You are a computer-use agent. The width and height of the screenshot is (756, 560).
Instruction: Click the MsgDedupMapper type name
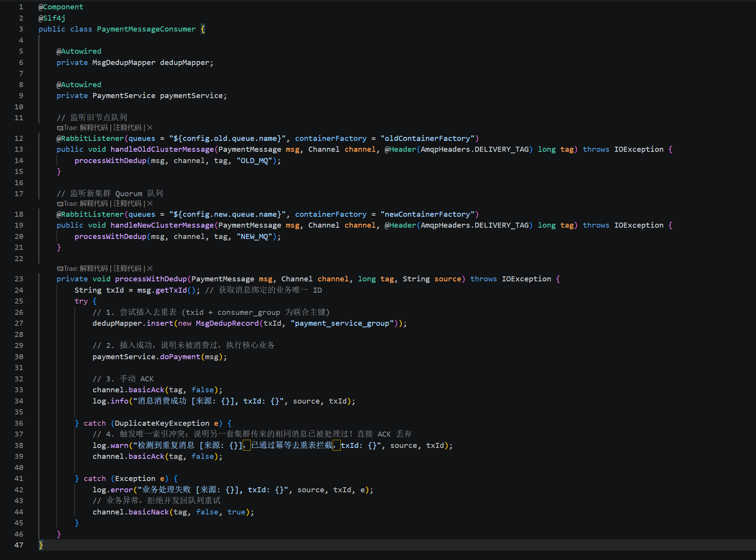(123, 63)
